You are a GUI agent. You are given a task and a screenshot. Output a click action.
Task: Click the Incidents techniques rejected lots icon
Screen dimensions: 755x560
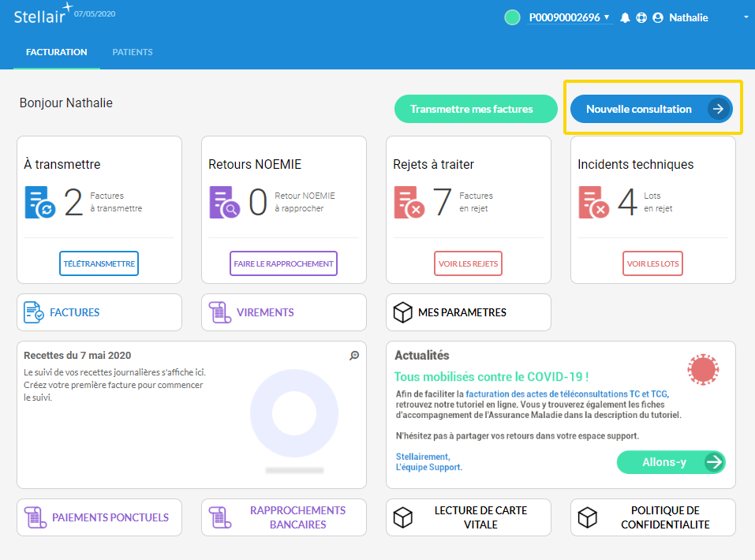[594, 202]
